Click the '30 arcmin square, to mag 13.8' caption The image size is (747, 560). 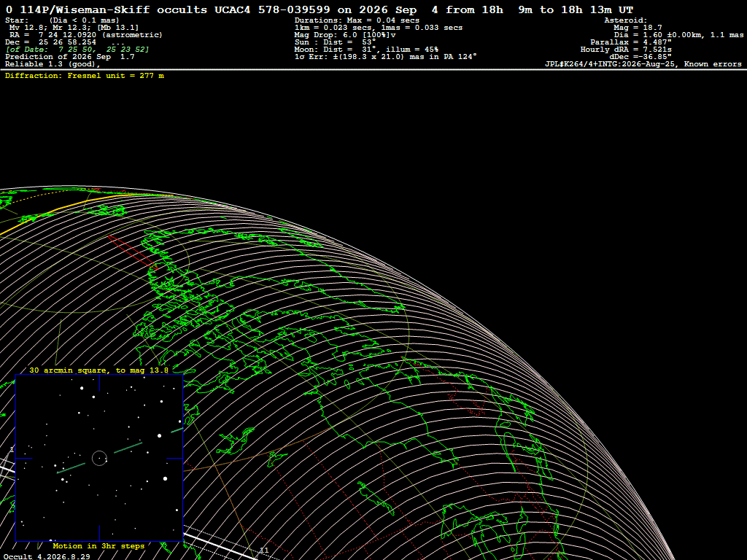click(x=99, y=370)
